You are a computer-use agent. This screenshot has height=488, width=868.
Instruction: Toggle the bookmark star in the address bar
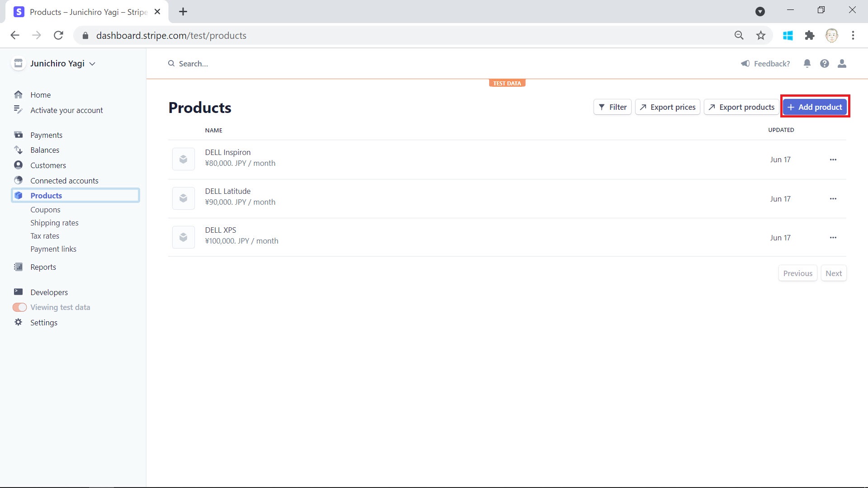pyautogui.click(x=761, y=35)
